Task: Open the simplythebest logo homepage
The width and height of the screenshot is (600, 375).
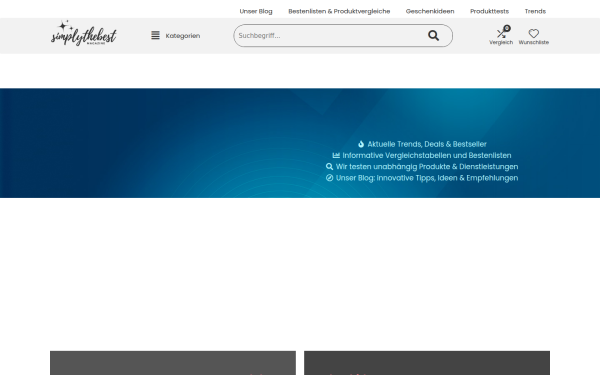Action: click(83, 33)
